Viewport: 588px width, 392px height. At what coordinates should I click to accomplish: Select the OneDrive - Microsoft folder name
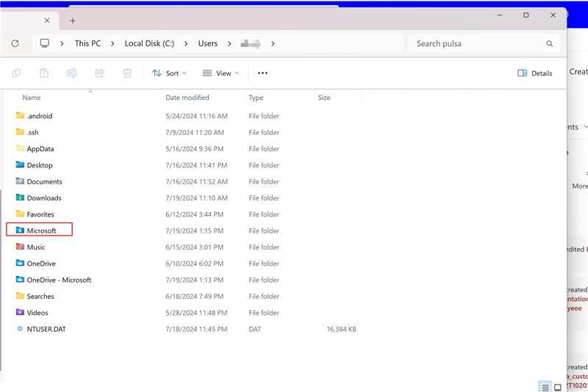coord(59,280)
